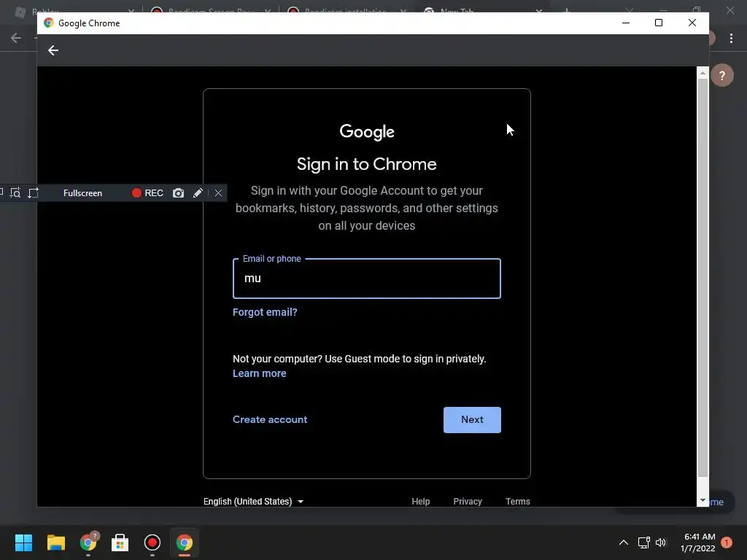Switch to Bandicam on the taskbar
Image resolution: width=747 pixels, height=560 pixels.
(152, 542)
